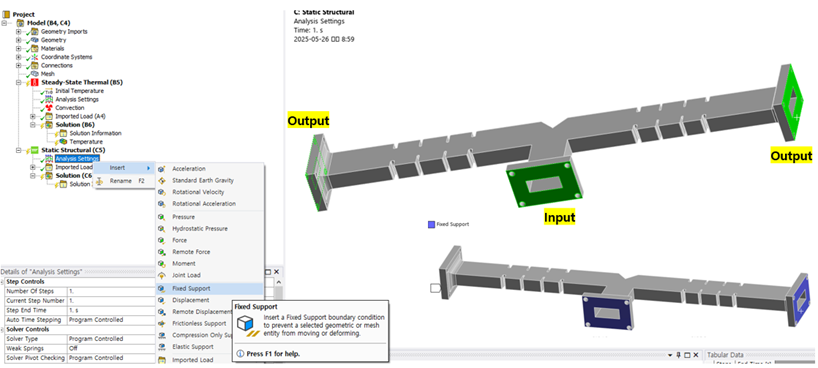Click the Temperature result icon
This screenshot has height=368, width=818.
pos(63,141)
